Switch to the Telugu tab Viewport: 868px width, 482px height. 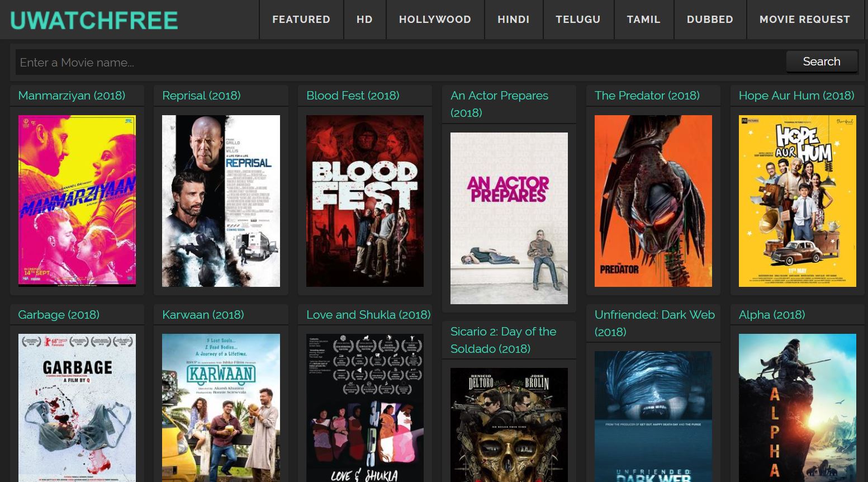click(x=578, y=20)
